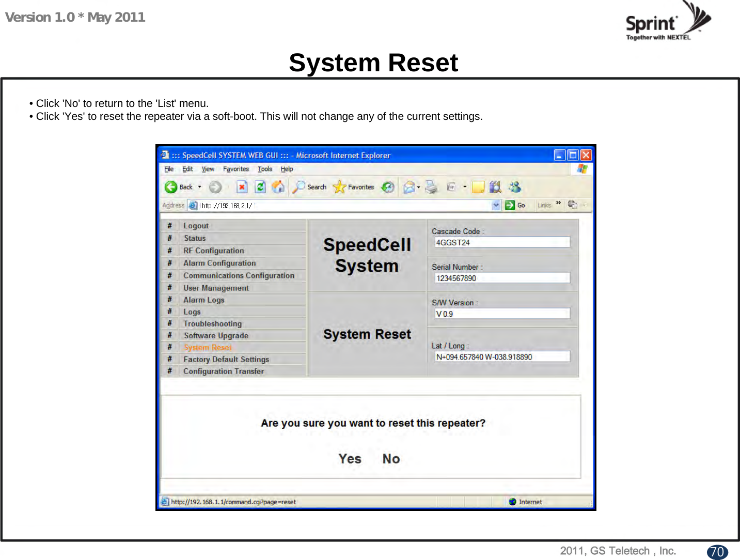Viewport: 740px width, 560px height.
Task: Open the Favorites menu
Action: pos(236,169)
